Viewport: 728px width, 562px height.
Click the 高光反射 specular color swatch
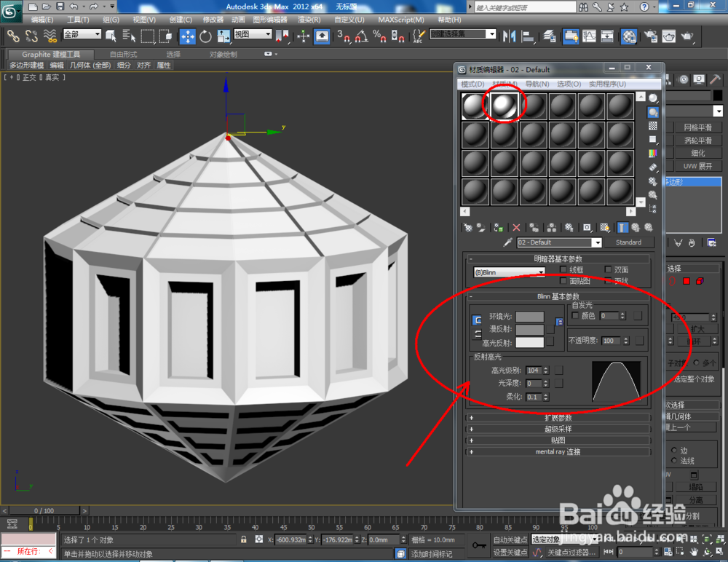coord(530,342)
